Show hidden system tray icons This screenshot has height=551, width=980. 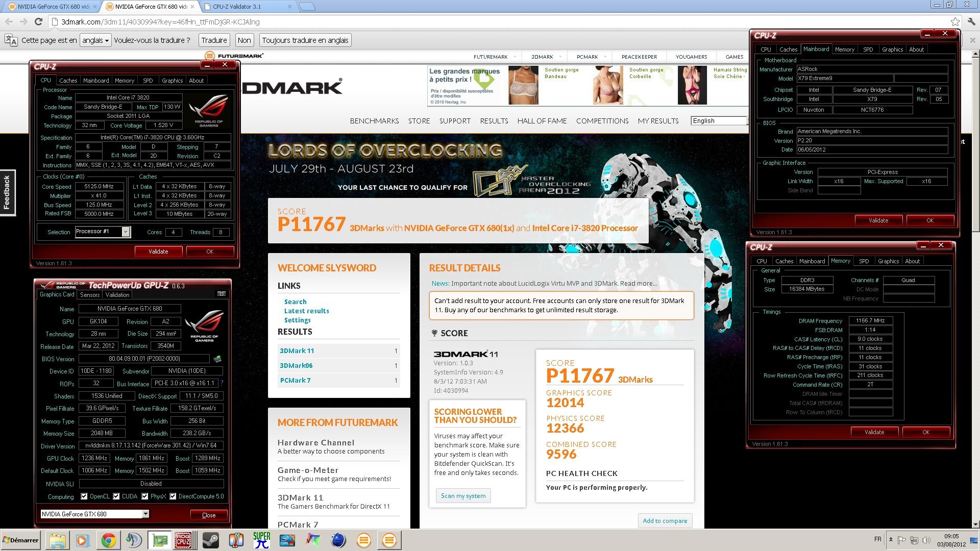click(x=891, y=540)
